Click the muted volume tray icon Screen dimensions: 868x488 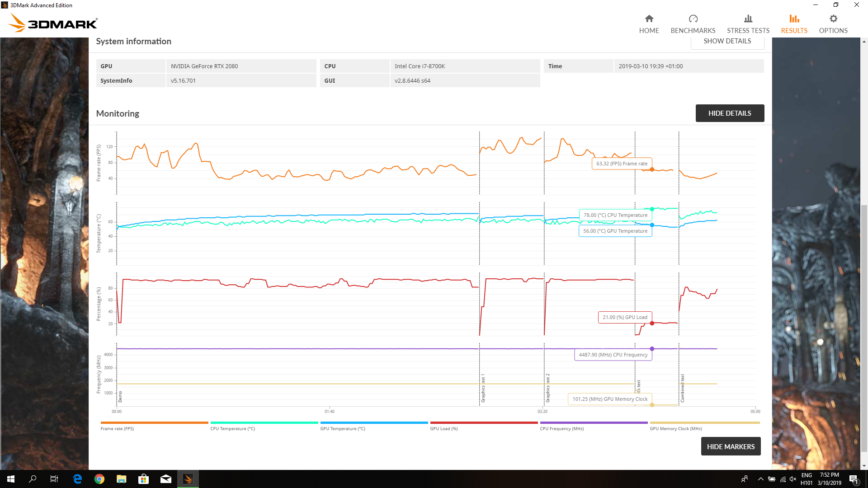click(793, 479)
